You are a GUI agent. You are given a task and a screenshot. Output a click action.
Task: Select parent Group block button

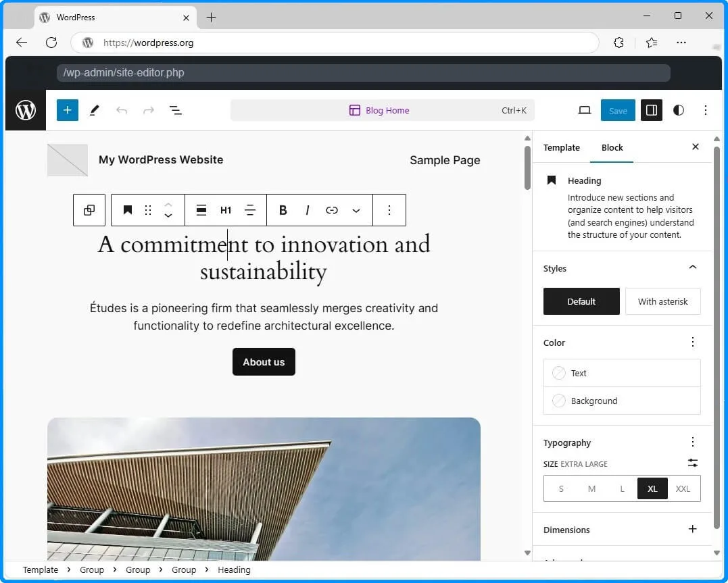(89, 210)
